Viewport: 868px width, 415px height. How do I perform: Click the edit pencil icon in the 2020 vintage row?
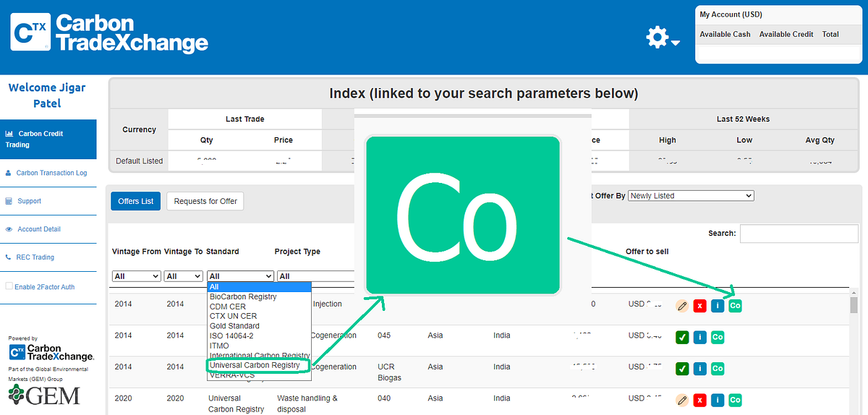681,400
